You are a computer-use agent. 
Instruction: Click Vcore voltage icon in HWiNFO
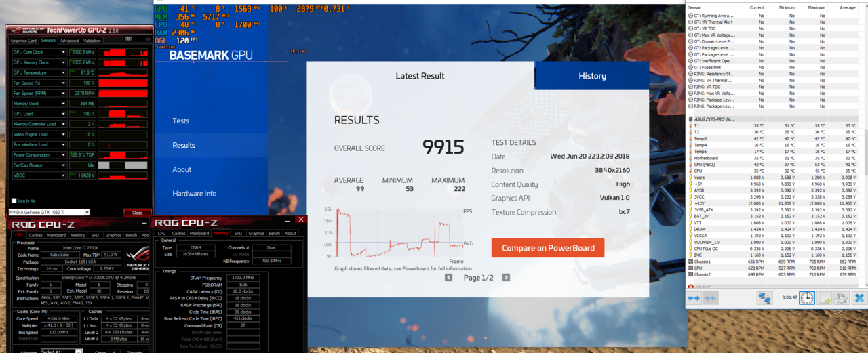690,178
